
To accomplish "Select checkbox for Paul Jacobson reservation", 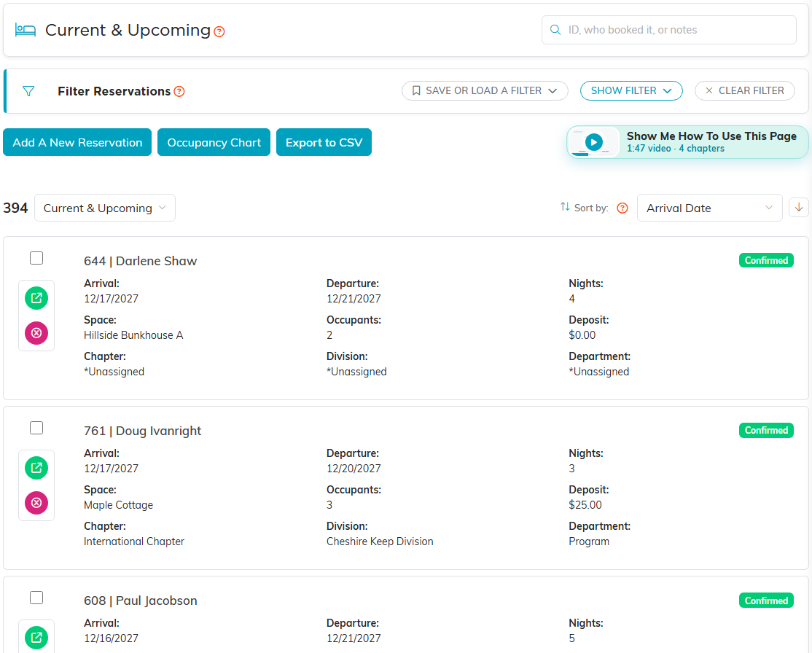I will point(36,598).
